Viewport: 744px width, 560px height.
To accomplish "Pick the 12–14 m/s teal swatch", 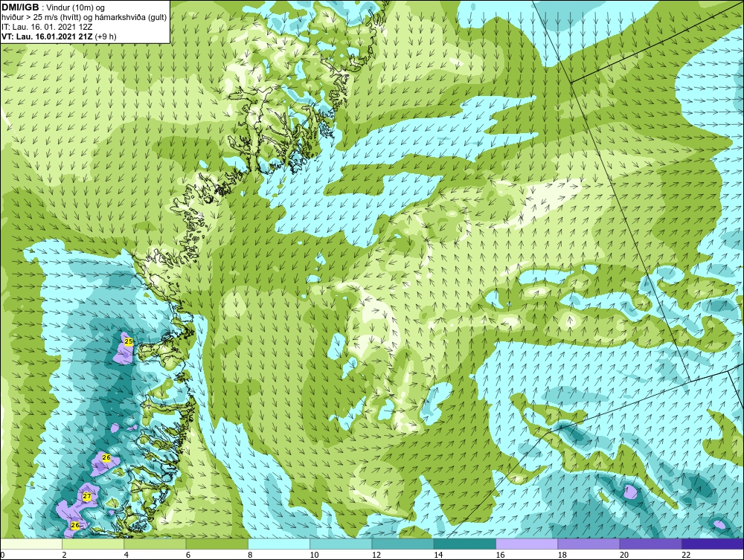I will 403,544.
